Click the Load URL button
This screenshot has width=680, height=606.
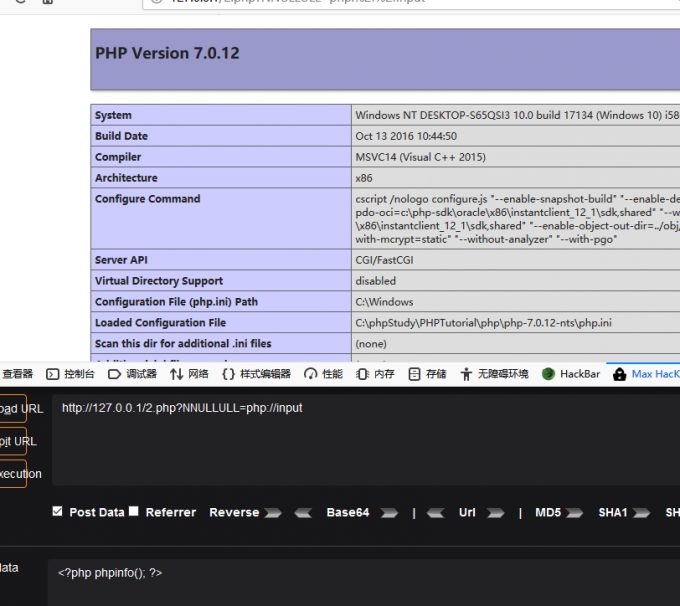click(13, 408)
